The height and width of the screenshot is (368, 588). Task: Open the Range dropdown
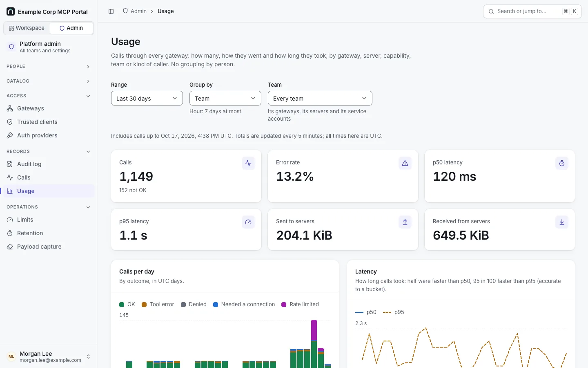[x=147, y=98]
